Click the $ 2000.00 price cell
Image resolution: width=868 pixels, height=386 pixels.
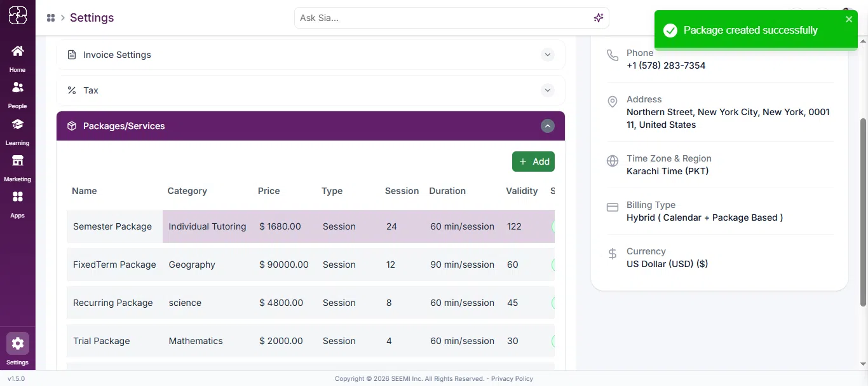(281, 341)
